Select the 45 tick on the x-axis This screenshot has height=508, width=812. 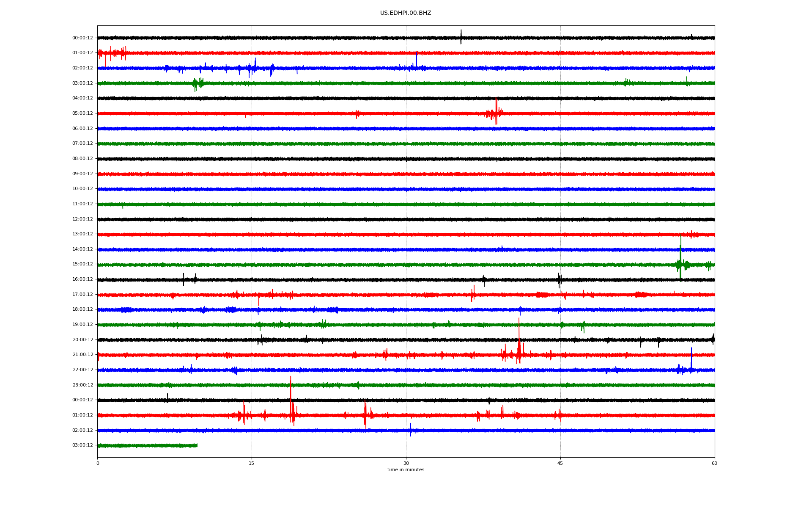pyautogui.click(x=560, y=463)
